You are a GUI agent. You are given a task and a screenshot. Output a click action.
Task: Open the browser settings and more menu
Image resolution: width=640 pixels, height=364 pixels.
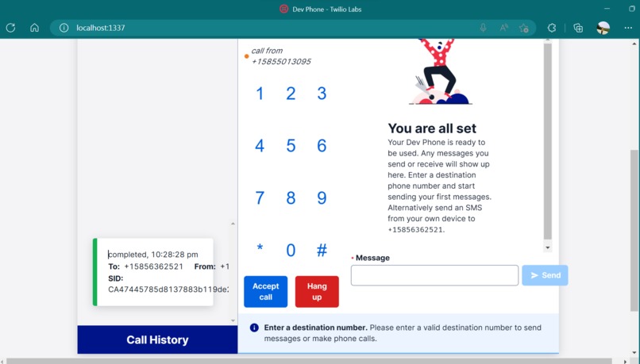pos(628,28)
